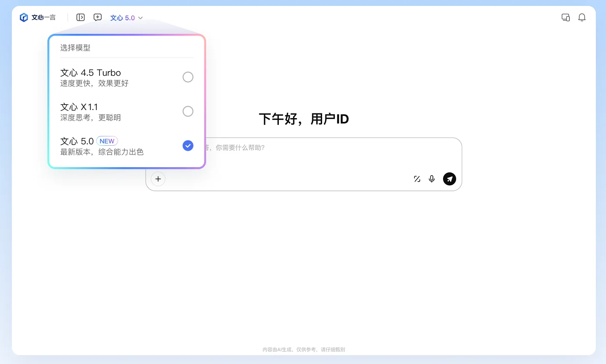Choose the 速度更快，效果更好 model entry
The width and height of the screenshot is (606, 364).
tap(94, 83)
